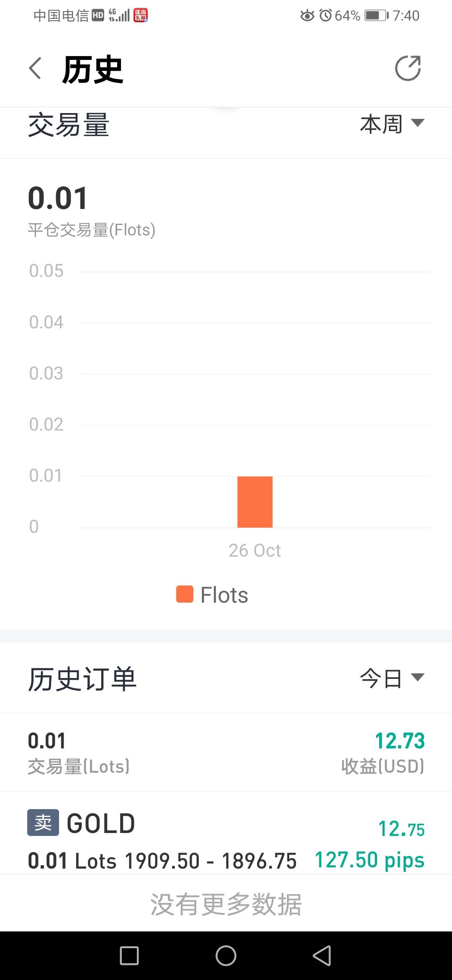The height and width of the screenshot is (980, 452).
Task: Tap the 127.50 pips result
Action: click(x=369, y=860)
